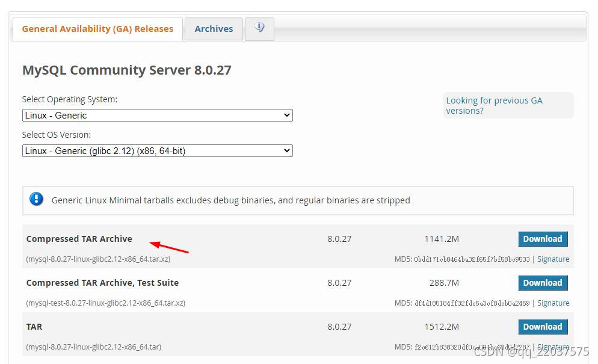Click the 1141.2M size value
Screen dimensions: 598x364
(442, 239)
